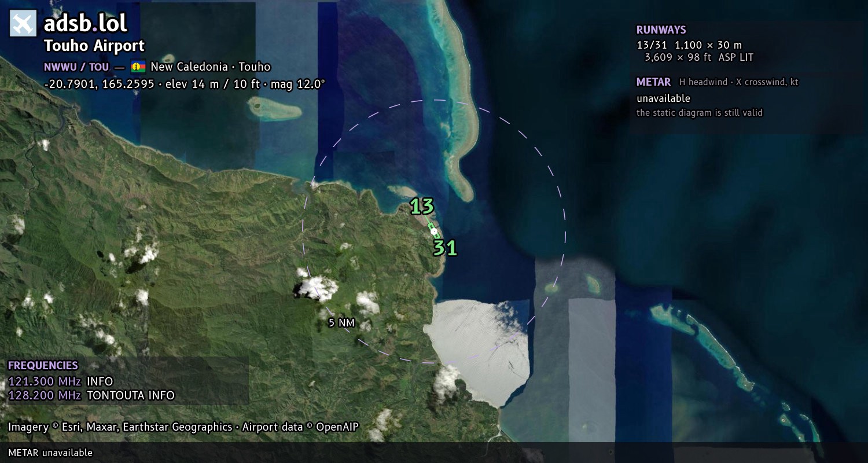Click the METAR 'unavailable' status text

click(664, 98)
